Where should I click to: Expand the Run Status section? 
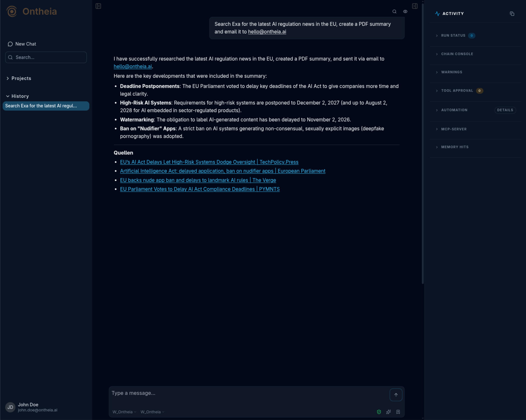[x=453, y=36]
